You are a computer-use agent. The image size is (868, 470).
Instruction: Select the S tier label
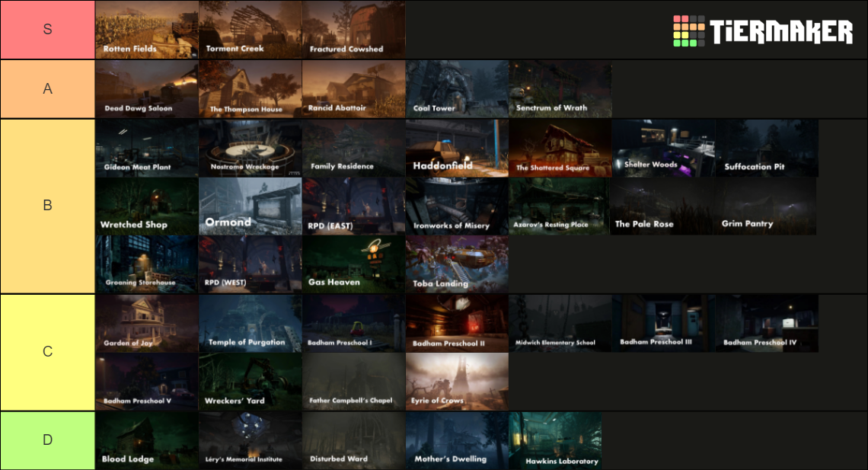(x=47, y=30)
